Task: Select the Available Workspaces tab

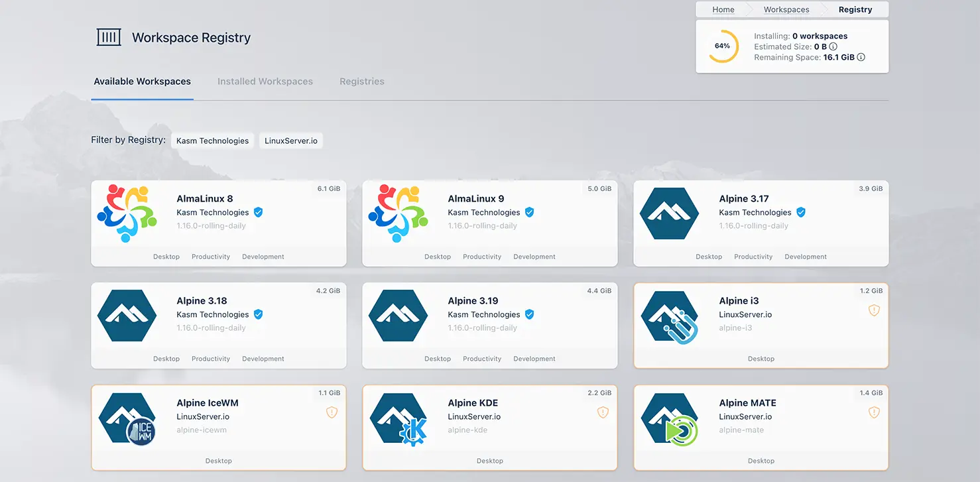Action: [x=142, y=82]
